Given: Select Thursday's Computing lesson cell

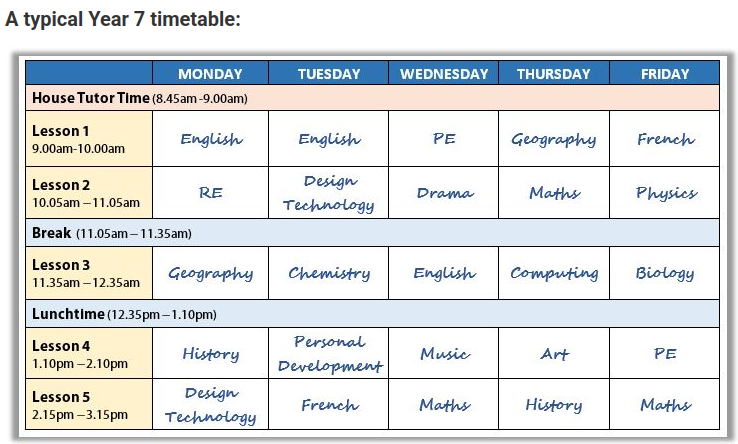Looking at the screenshot, I should click(x=553, y=273).
